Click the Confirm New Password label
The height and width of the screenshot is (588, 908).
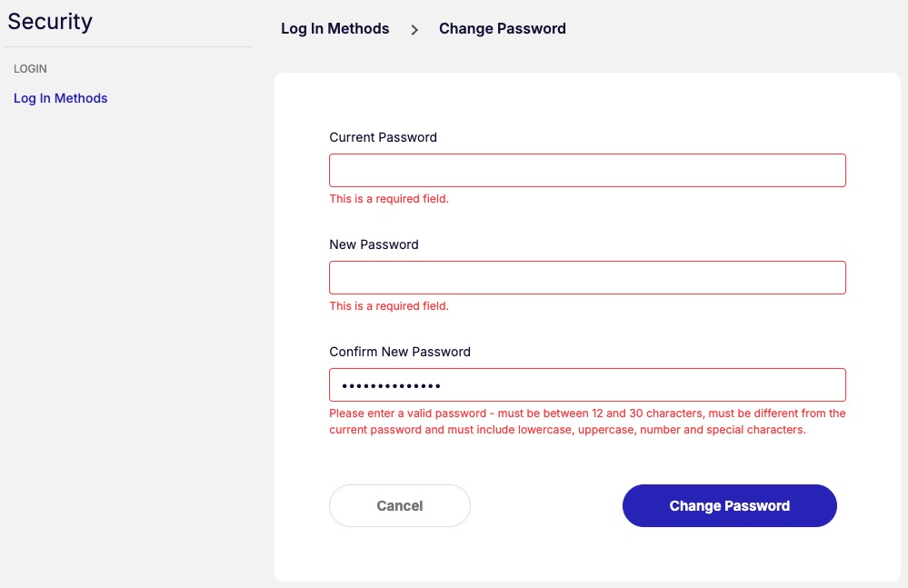pyautogui.click(x=400, y=352)
